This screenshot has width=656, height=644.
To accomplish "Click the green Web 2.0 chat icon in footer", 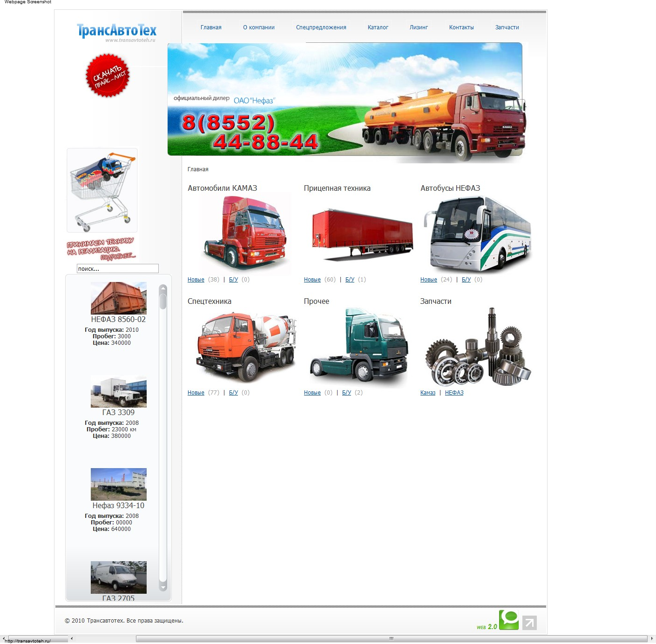I will point(510,620).
